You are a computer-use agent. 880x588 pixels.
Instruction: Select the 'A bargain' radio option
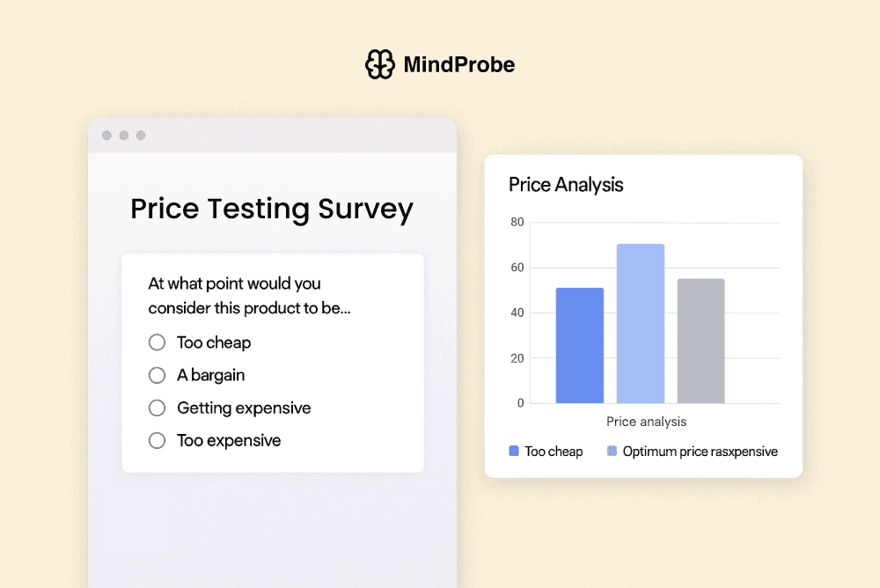tap(157, 375)
